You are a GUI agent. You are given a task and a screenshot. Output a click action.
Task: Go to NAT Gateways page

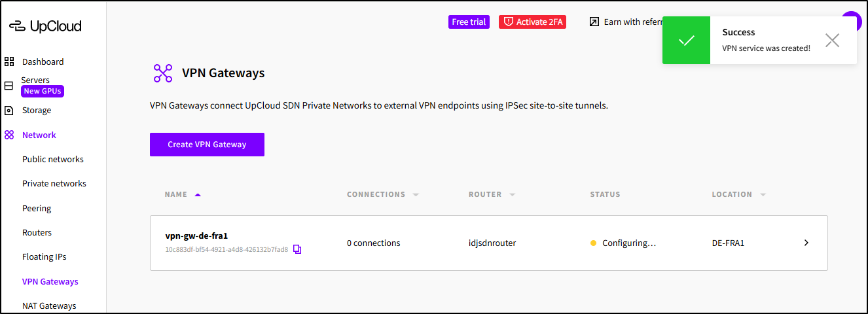click(x=49, y=306)
